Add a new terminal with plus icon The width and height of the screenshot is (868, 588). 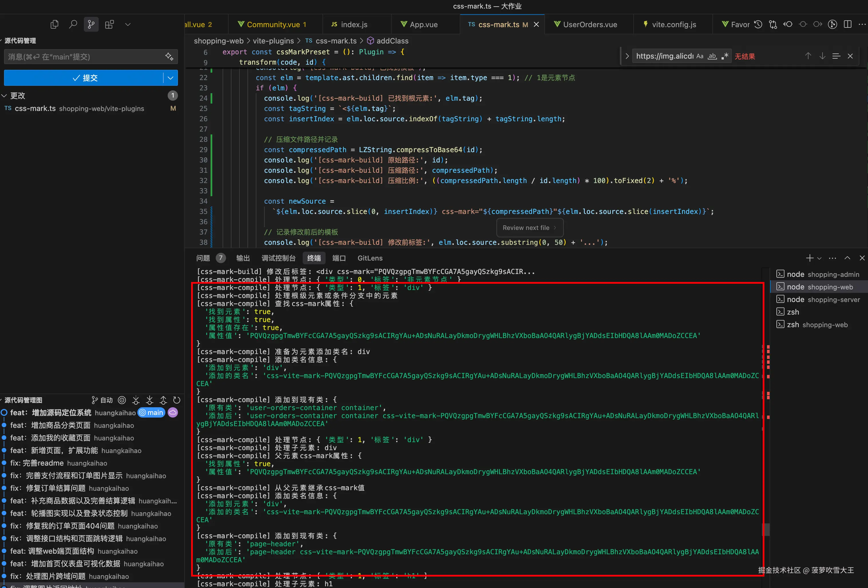click(x=809, y=258)
